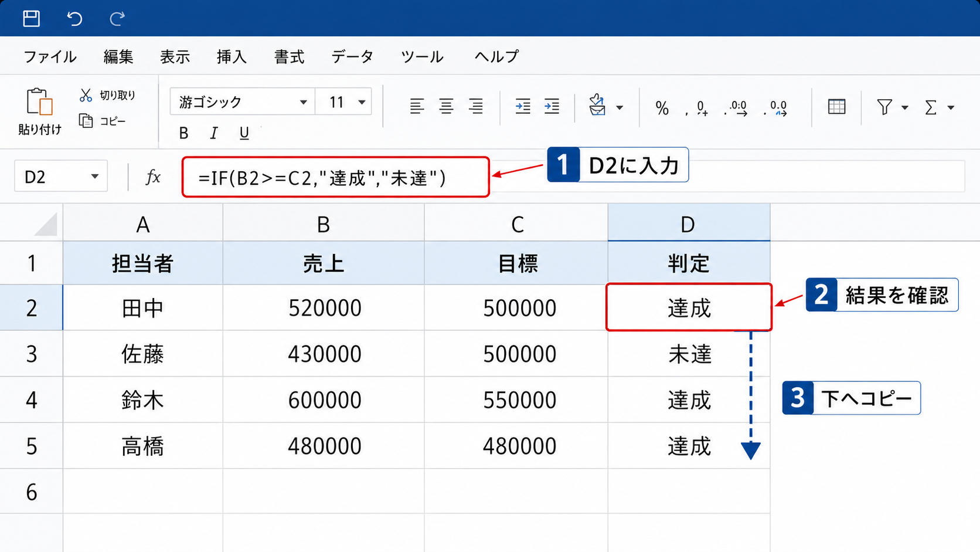The height and width of the screenshot is (552, 980).
Task: Click the 目標 header cell
Action: pos(518,263)
